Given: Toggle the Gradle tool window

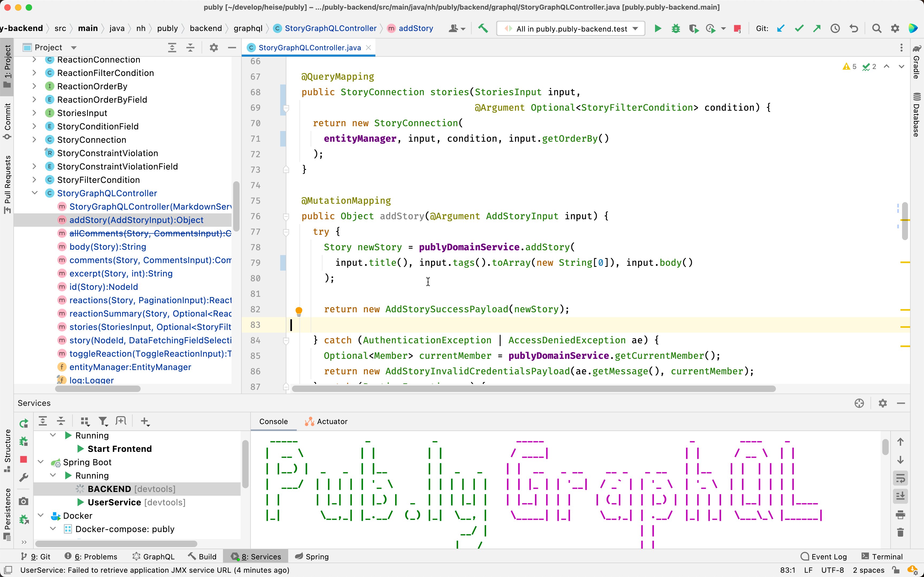Looking at the screenshot, I should pos(916,62).
